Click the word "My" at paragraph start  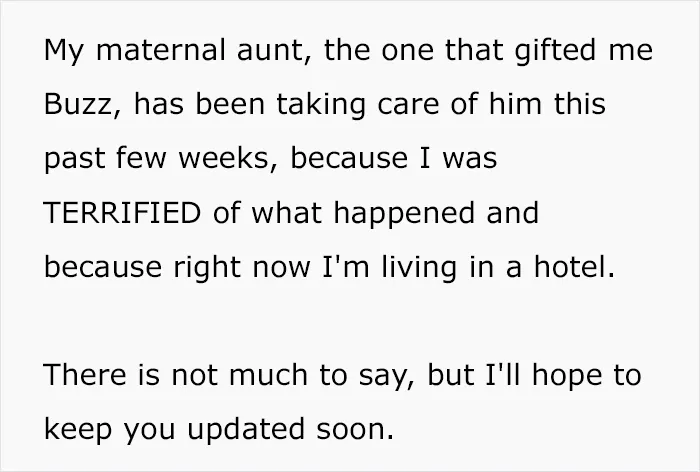point(63,50)
